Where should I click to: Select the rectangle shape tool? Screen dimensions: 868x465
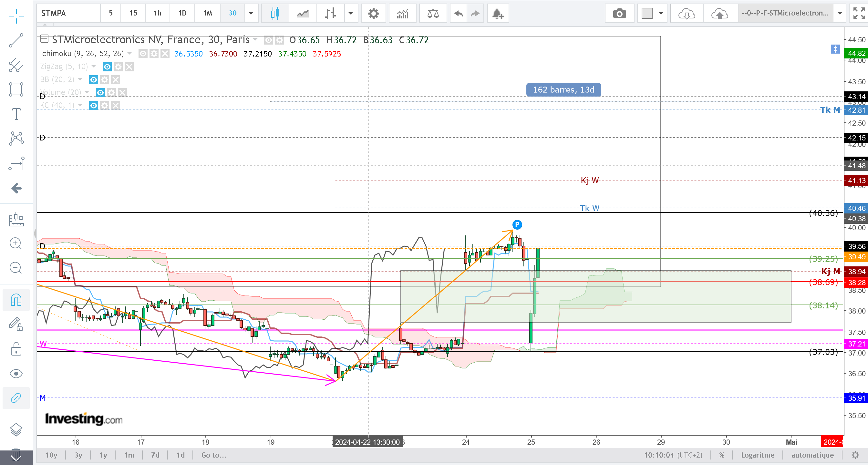click(x=16, y=89)
